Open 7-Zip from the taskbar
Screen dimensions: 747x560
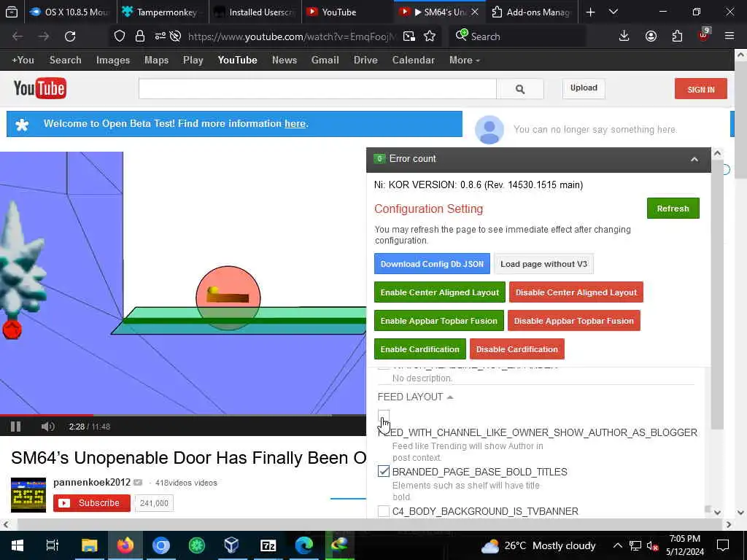(268, 545)
